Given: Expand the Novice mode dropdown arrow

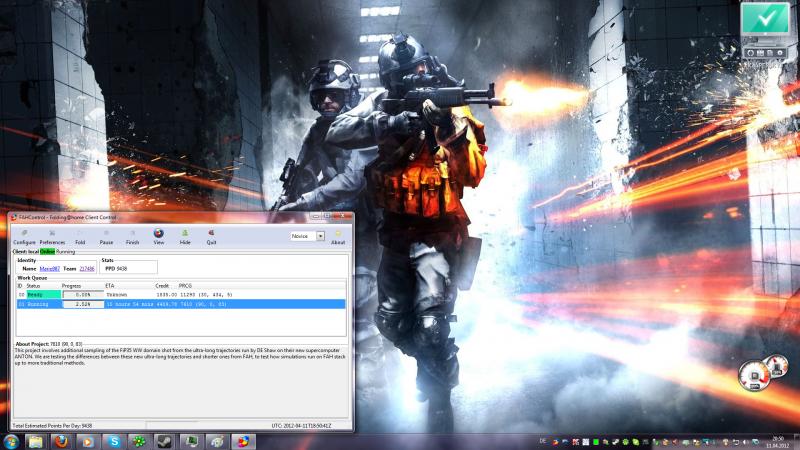Looking at the screenshot, I should tap(320, 236).
